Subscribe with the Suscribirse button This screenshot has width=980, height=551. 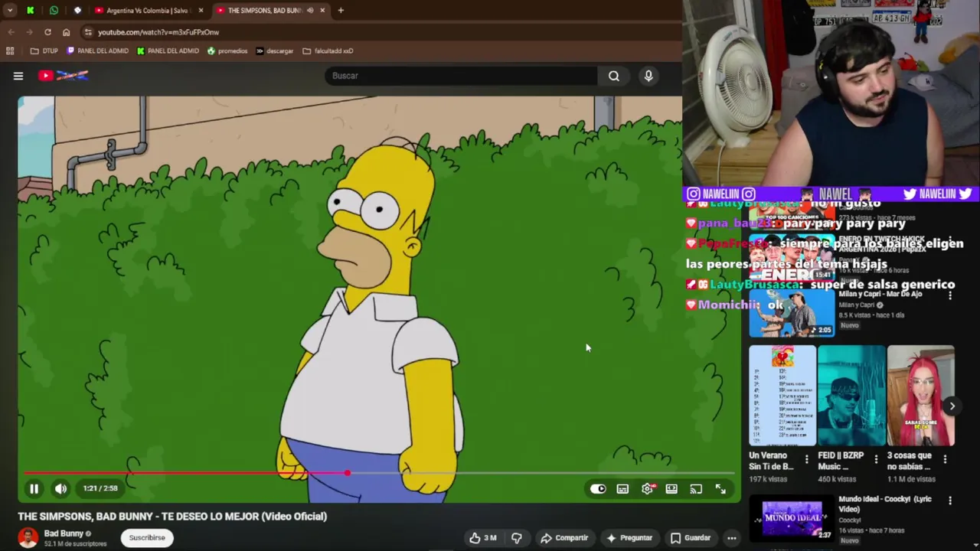coord(147,538)
